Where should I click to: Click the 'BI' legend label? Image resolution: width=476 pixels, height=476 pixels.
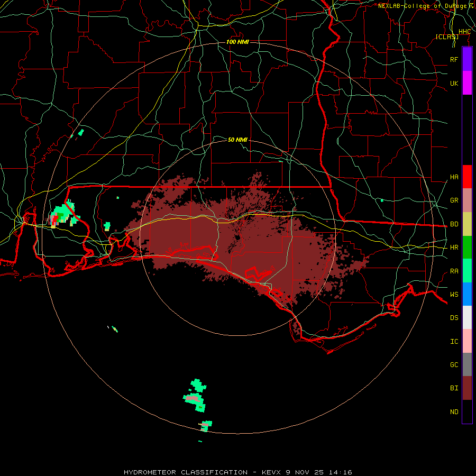454,388
